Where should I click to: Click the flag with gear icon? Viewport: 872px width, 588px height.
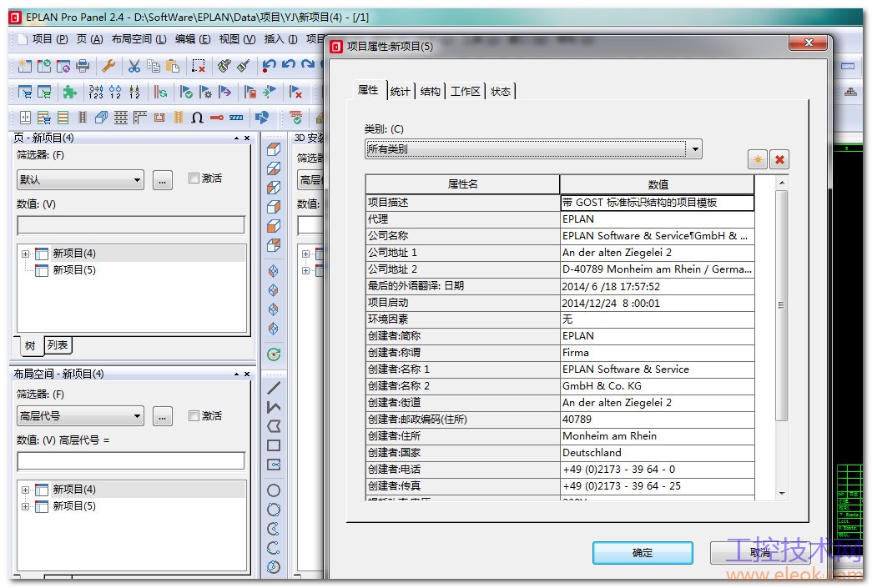[x=205, y=92]
